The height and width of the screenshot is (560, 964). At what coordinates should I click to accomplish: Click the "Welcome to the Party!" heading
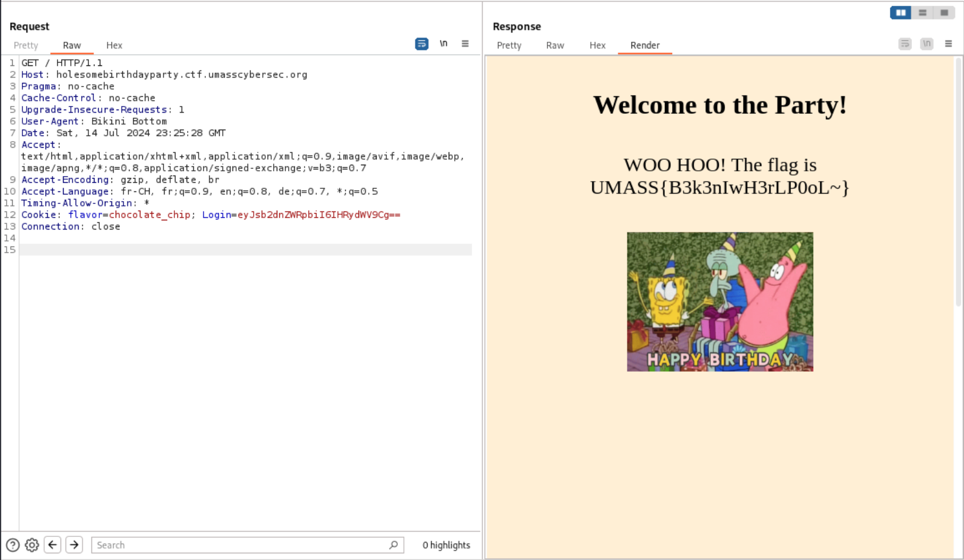720,105
